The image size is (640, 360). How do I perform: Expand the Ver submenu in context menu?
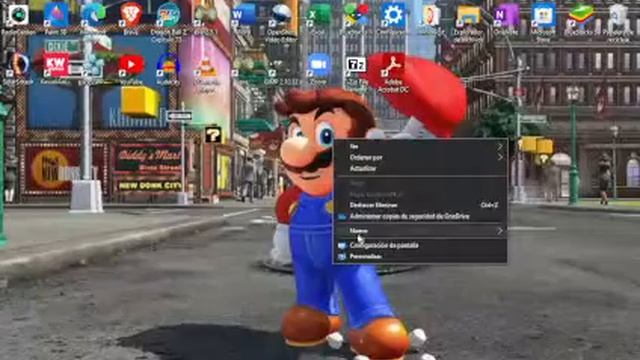(x=420, y=146)
